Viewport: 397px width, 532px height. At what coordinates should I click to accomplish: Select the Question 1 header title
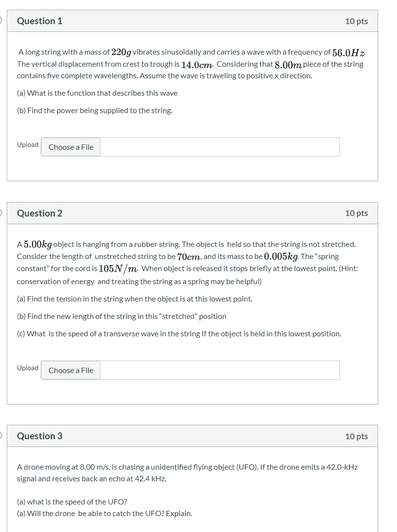click(40, 21)
